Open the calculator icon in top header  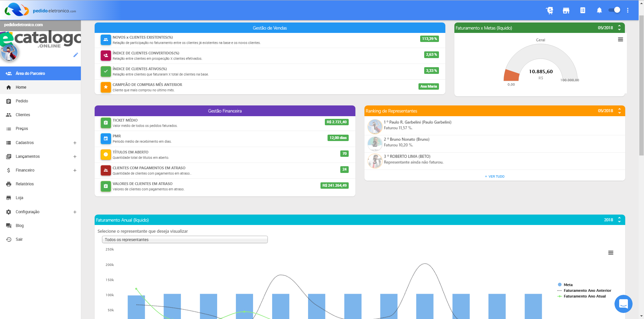click(583, 10)
